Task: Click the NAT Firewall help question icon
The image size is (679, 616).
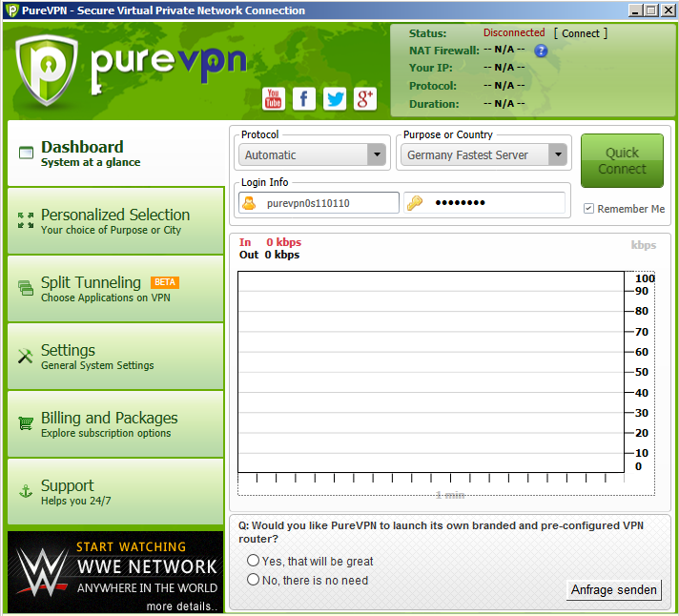Action: 541,51
